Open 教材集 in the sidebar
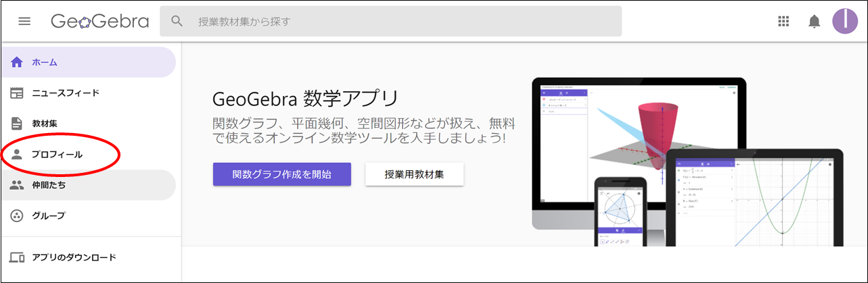Viewport: 868px width, 283px height. [x=88, y=124]
